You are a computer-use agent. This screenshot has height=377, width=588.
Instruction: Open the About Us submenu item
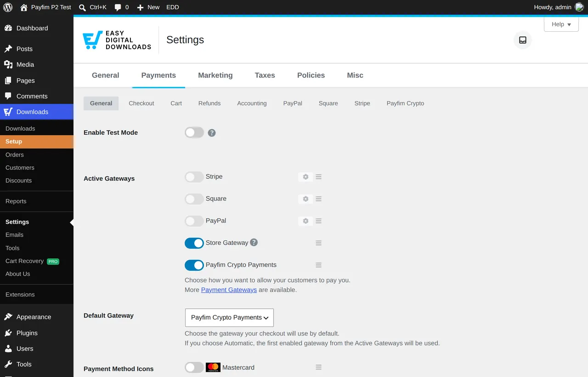tap(37, 274)
